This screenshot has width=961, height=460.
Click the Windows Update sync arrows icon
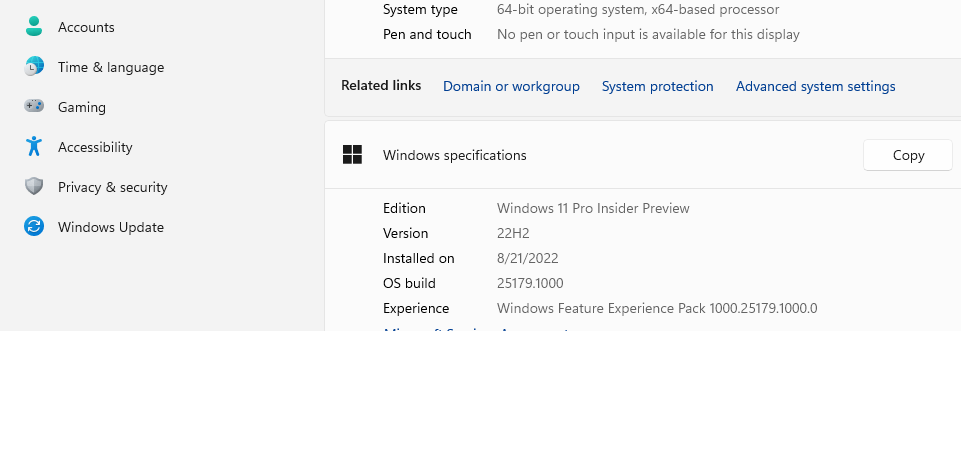(x=34, y=227)
